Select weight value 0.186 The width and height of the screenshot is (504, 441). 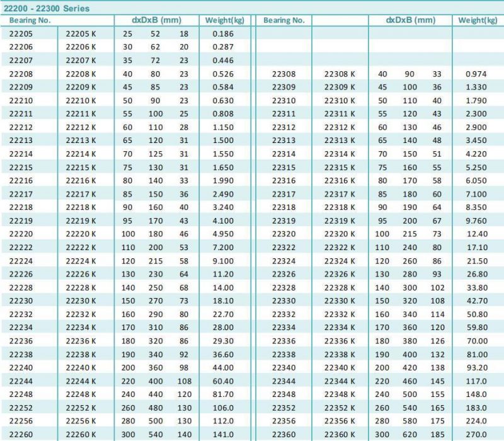coord(223,34)
